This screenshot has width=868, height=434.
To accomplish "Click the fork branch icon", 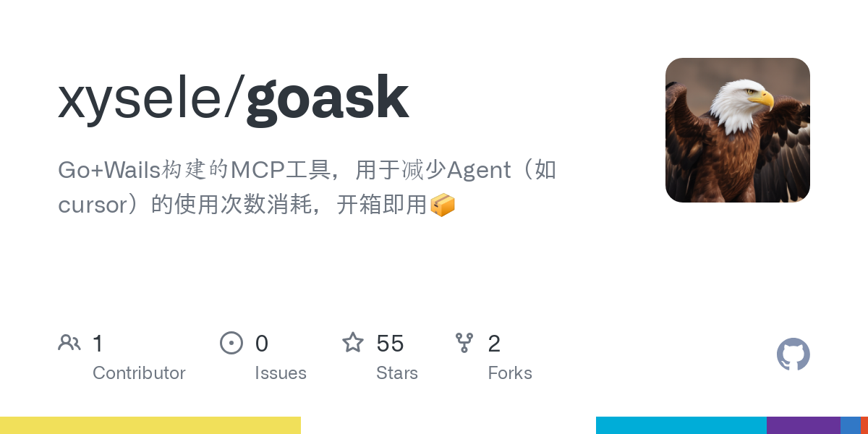I will [x=464, y=342].
